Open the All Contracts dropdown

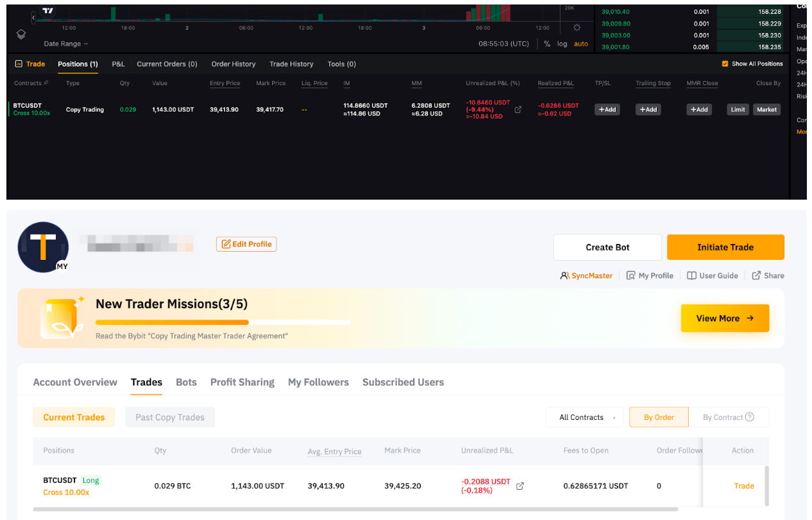pyautogui.click(x=584, y=417)
